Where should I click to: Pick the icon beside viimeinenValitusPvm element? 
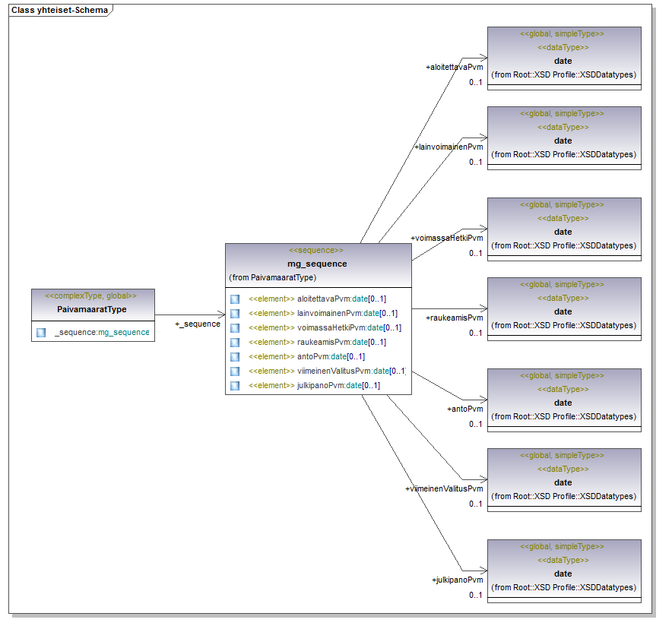[235, 371]
